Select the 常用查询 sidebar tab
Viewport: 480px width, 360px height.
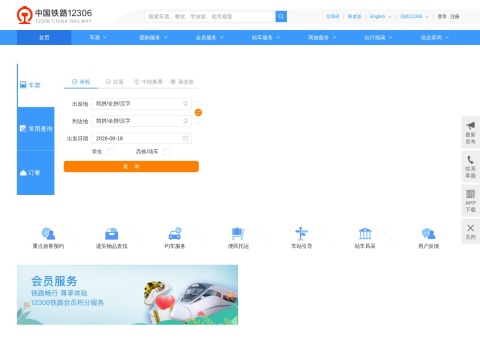click(x=36, y=129)
